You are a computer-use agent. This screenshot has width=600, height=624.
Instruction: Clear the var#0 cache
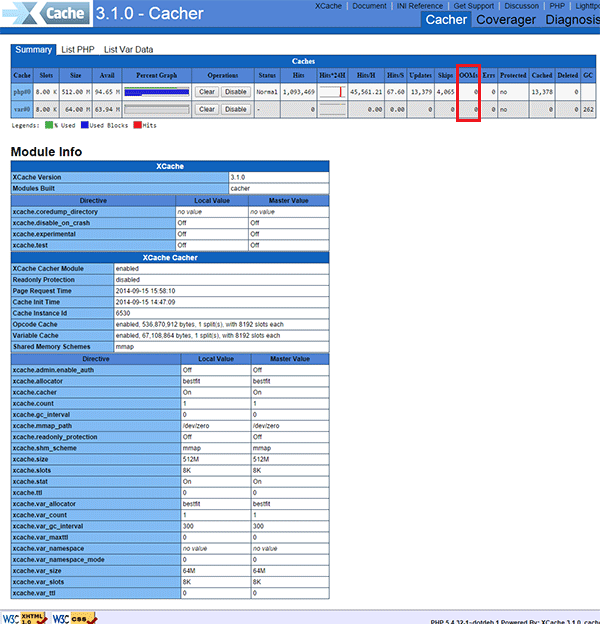click(206, 109)
